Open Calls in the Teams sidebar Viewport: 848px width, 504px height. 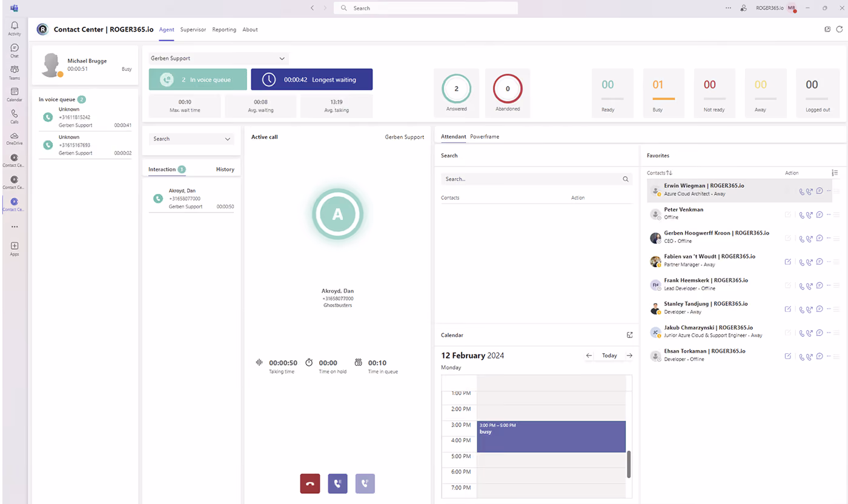[x=15, y=116]
